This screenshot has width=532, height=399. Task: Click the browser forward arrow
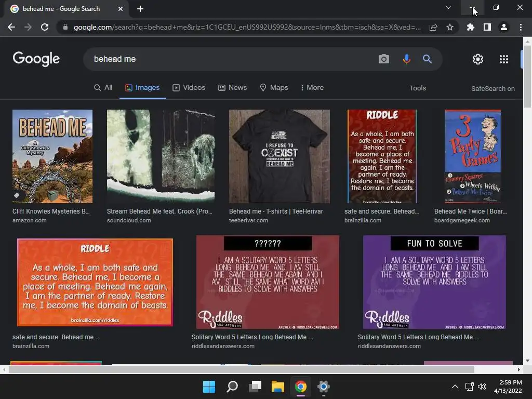[x=28, y=27]
